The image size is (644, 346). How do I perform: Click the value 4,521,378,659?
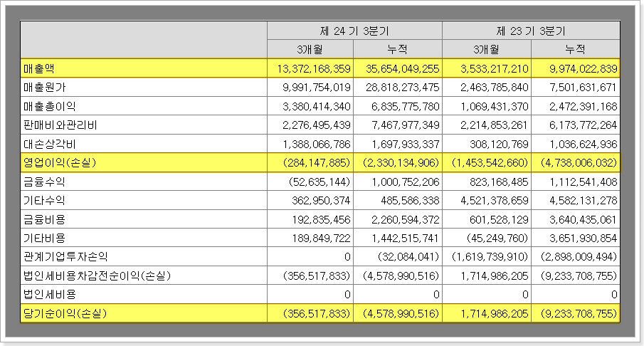click(x=494, y=201)
